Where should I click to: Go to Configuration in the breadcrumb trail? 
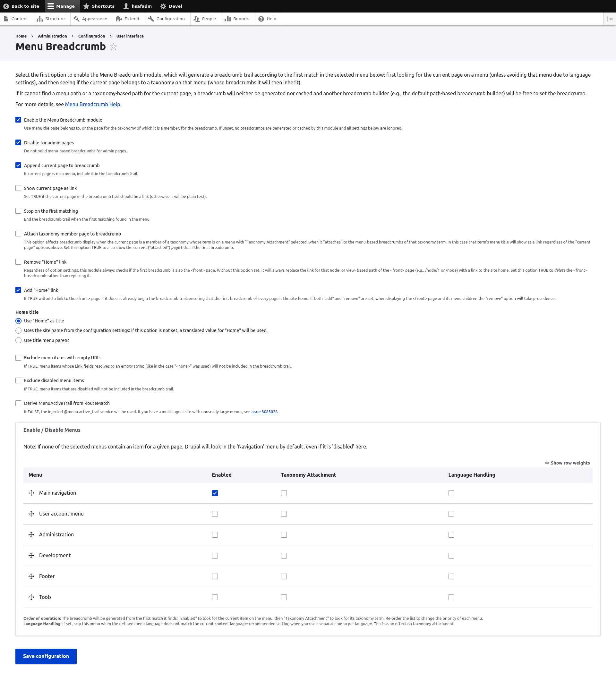click(x=91, y=36)
